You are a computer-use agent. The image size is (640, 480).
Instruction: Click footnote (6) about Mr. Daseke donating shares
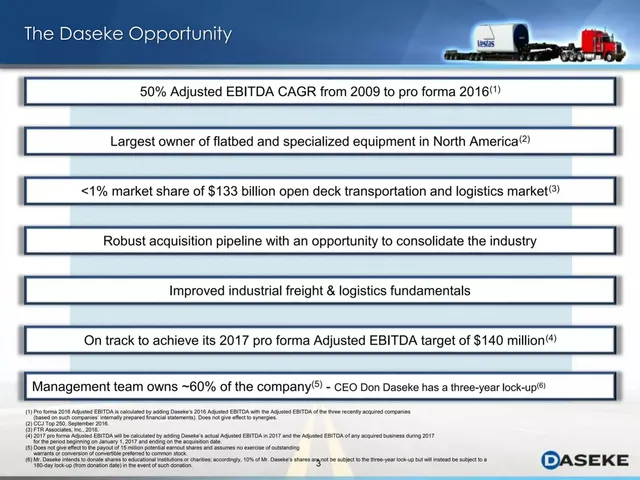(256, 462)
